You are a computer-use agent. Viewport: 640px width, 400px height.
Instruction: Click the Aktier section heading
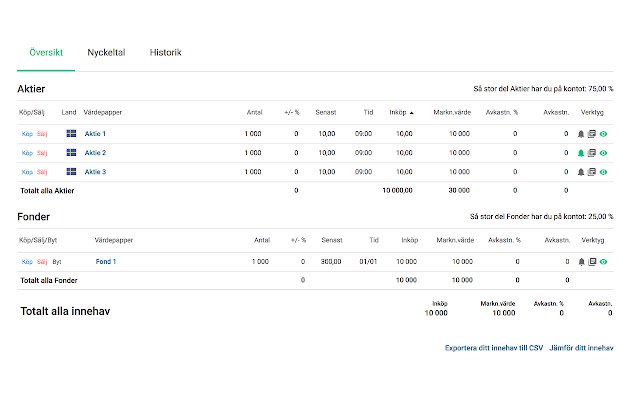(31, 89)
